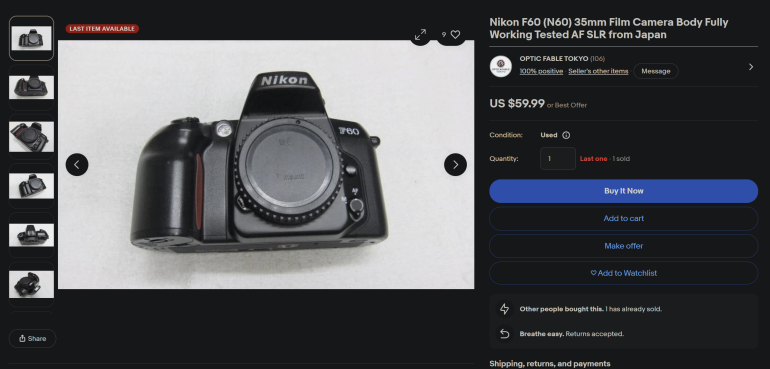This screenshot has height=369, width=770.
Task: Click the lightning bolt icon
Action: coord(504,309)
